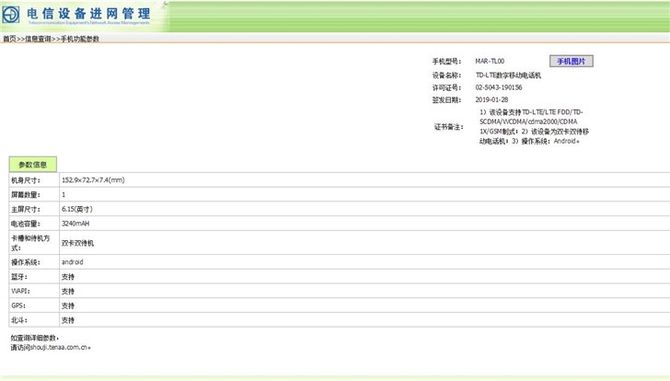This screenshot has width=670, height=381.
Task: Open the 手机图片 phone picture button
Action: pyautogui.click(x=571, y=61)
